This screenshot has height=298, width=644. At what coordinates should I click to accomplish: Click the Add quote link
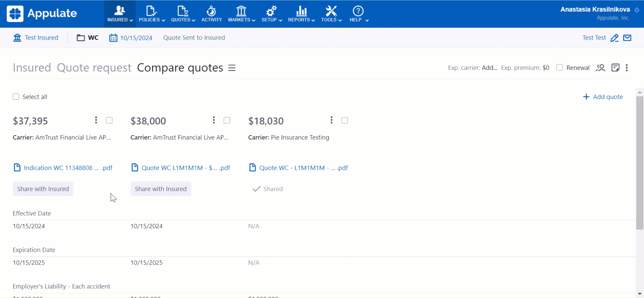coord(603,97)
